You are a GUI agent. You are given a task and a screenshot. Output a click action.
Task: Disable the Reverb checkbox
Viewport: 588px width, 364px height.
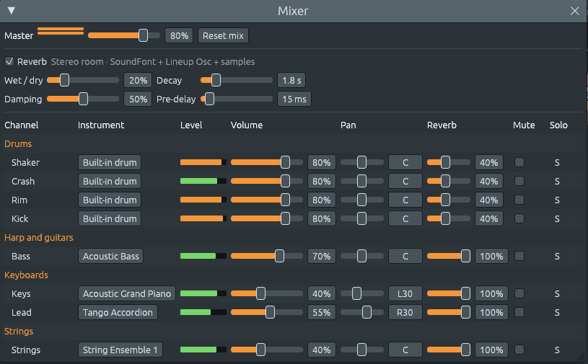pos(9,61)
